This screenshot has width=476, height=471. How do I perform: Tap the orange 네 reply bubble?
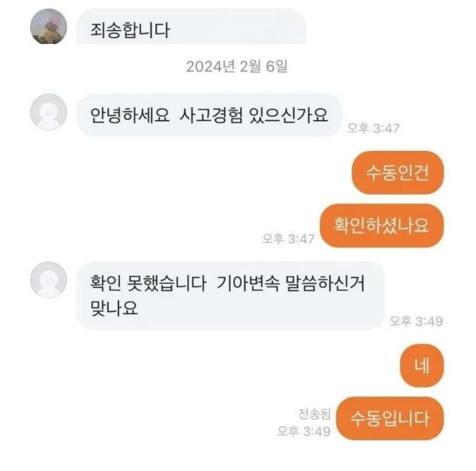[421, 366]
